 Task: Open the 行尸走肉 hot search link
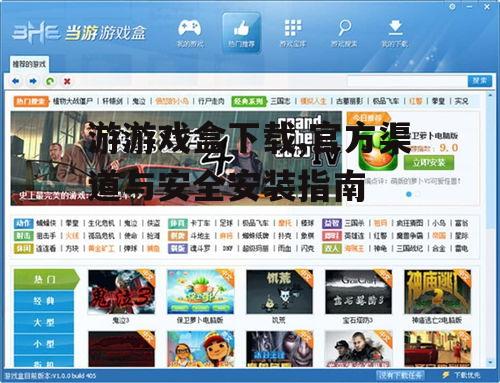pos(211,101)
